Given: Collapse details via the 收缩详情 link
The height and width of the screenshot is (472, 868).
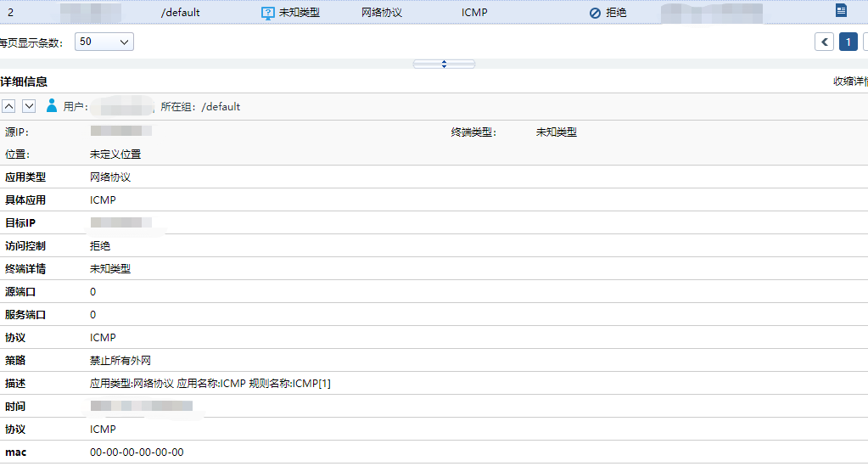Looking at the screenshot, I should coord(849,81).
